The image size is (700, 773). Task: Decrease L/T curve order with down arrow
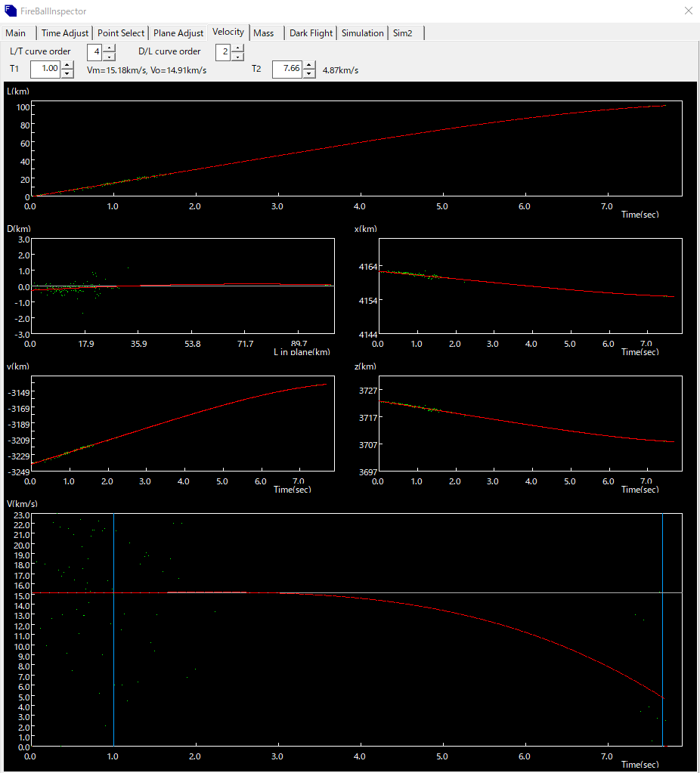pos(109,56)
